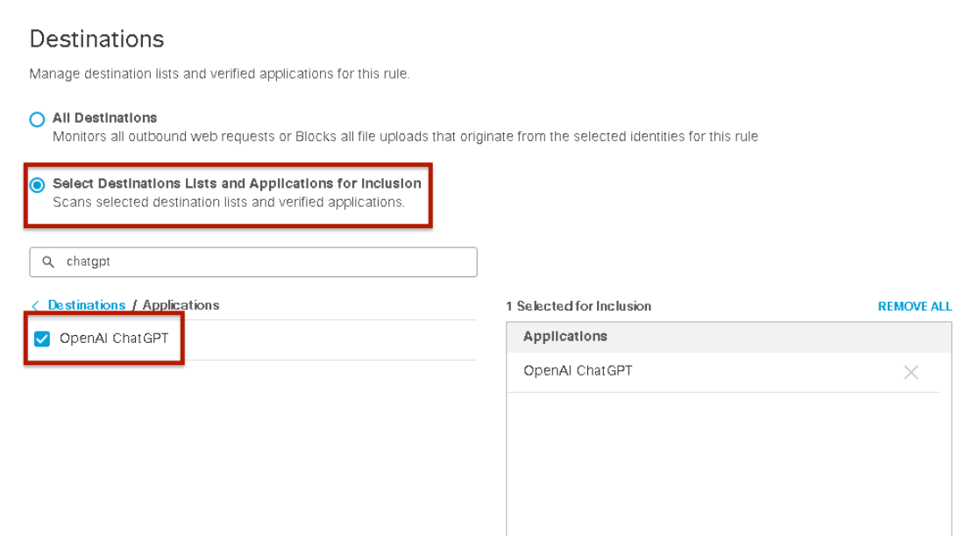980x536 pixels.
Task: Click the magnifier icon in search box
Action: (48, 262)
